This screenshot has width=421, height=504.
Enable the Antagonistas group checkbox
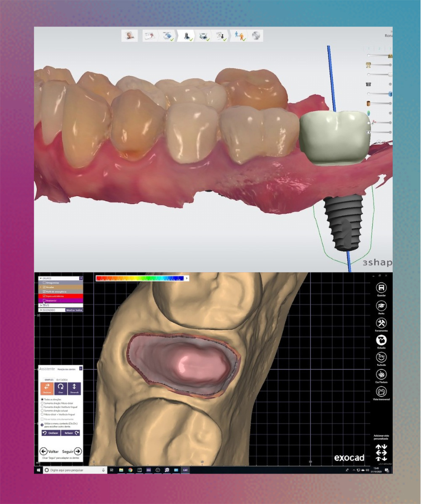click(x=44, y=283)
